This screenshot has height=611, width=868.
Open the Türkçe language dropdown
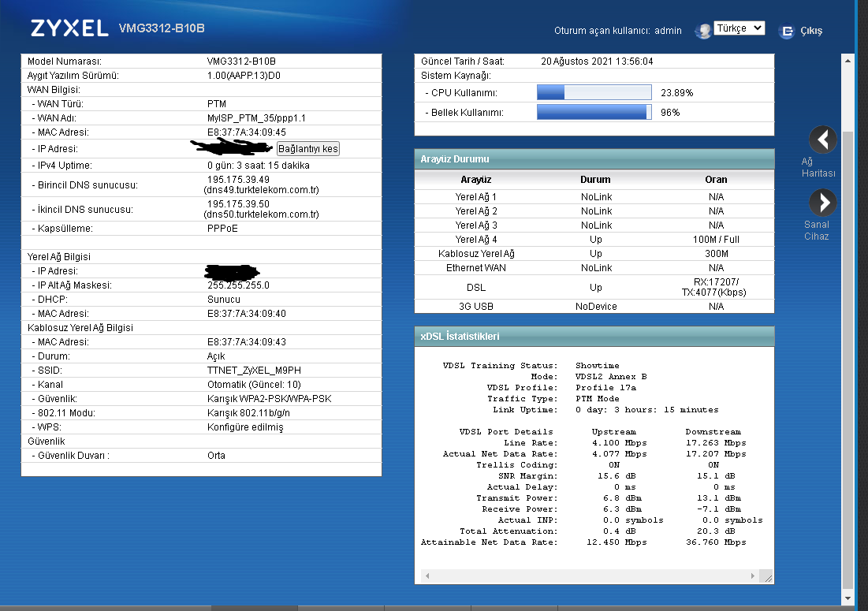(739, 28)
